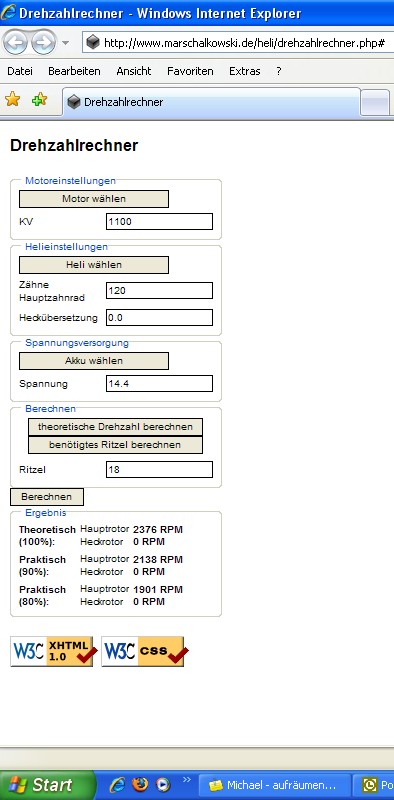Open the Ansicht menu
Image resolution: width=394 pixels, height=800 pixels.
click(134, 71)
